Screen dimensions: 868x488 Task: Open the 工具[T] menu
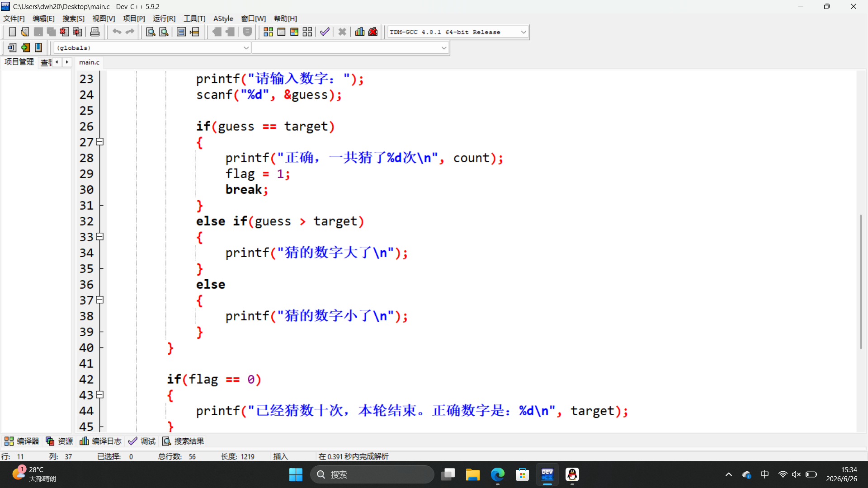[194, 19]
